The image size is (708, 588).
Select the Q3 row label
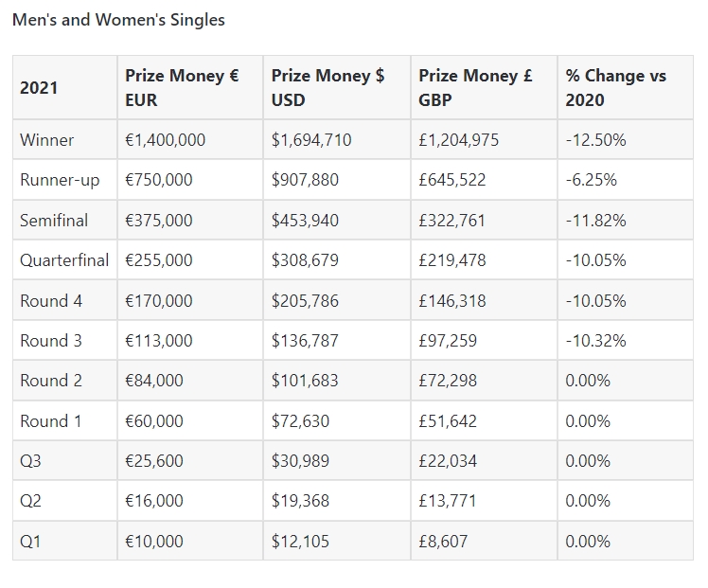point(31,461)
